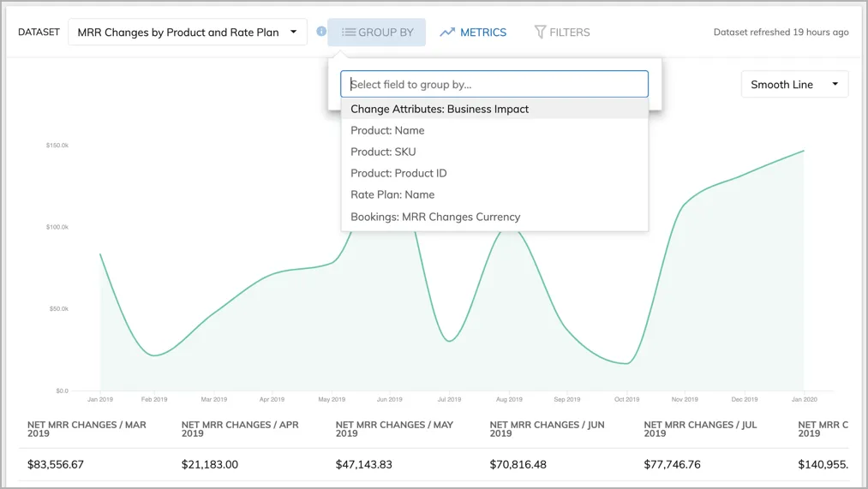Click the Net MRR Changes / Mar 2019 header
Screen dimensions: 868x489
[87, 429]
